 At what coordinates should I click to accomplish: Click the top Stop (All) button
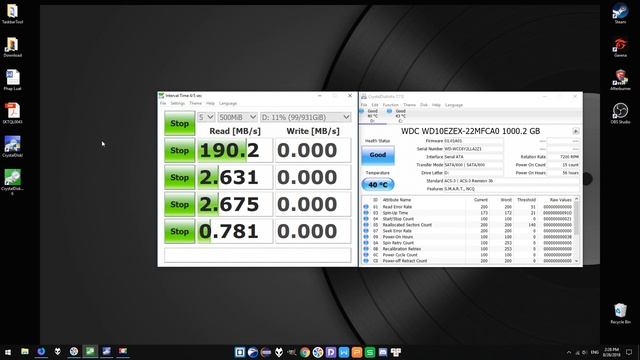tap(180, 123)
